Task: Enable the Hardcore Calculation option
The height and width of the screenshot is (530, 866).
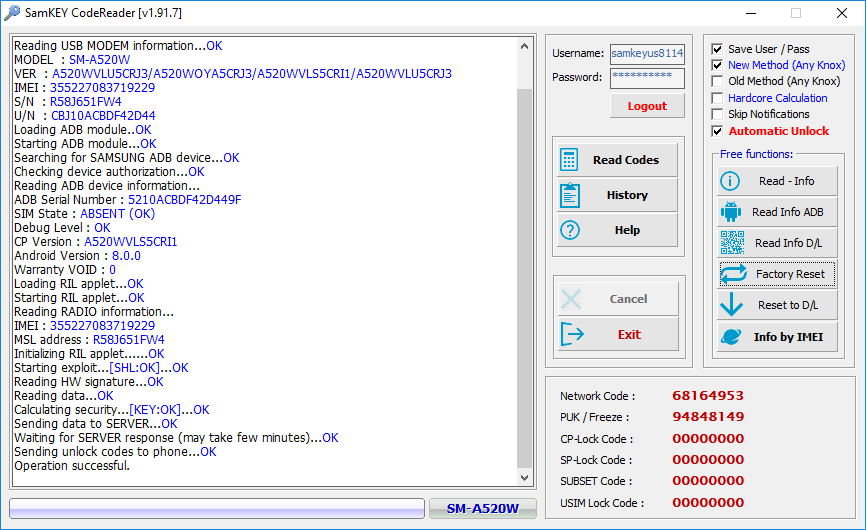Action: pyautogui.click(x=717, y=98)
